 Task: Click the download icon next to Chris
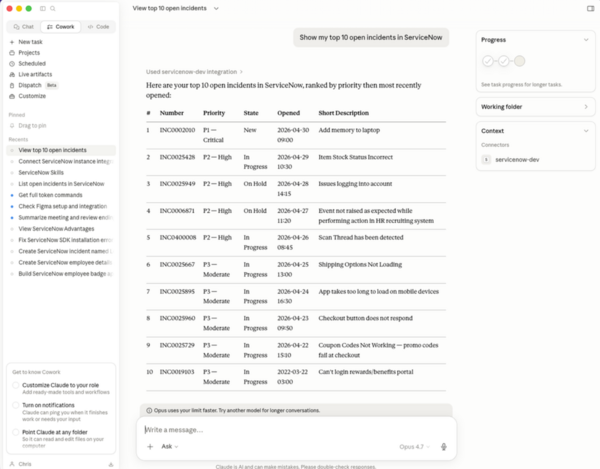pos(111,464)
